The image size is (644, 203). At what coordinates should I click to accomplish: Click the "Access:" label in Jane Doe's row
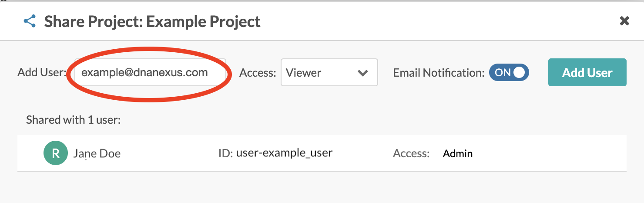[x=411, y=153]
